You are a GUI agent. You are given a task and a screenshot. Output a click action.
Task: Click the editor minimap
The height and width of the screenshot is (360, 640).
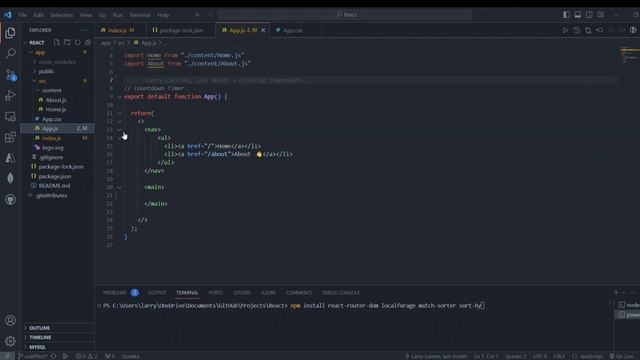click(x=630, y=55)
